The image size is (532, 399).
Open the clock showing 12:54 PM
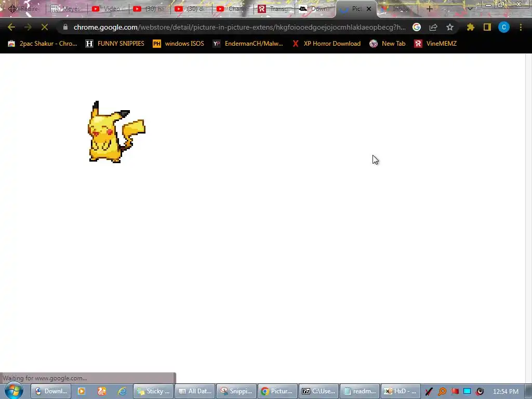(x=506, y=392)
